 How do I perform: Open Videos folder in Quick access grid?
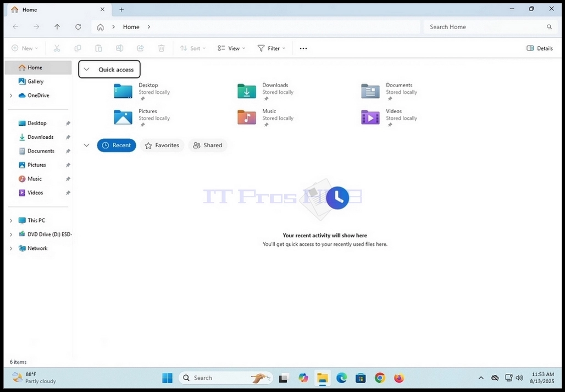390,117
